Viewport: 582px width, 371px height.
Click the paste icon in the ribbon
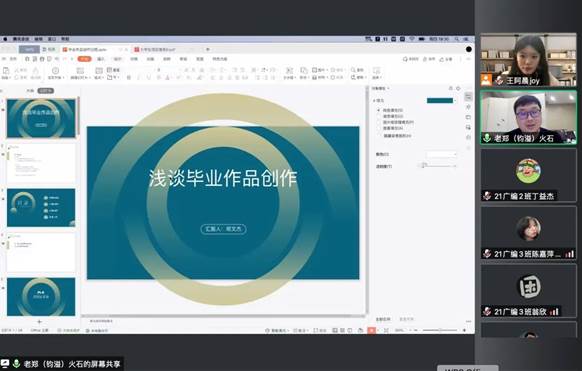coord(6,72)
